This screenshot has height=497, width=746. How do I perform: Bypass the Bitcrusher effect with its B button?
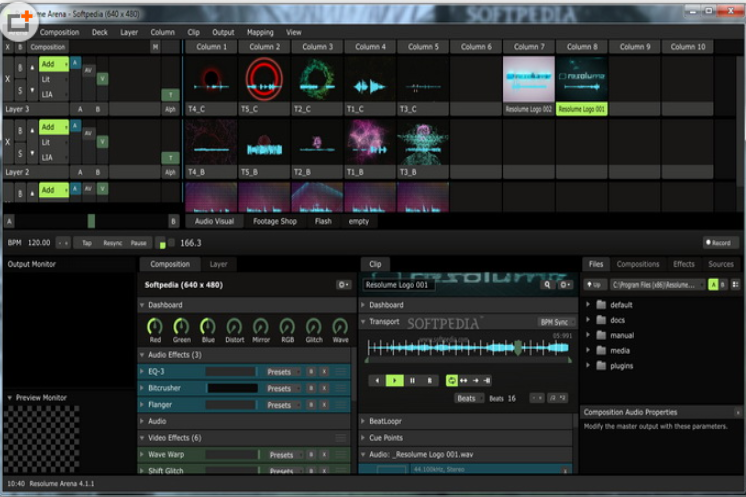311,389
